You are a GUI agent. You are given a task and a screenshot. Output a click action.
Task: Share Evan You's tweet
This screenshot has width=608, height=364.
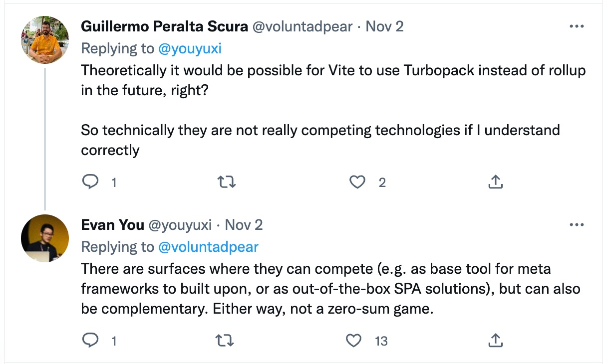[x=495, y=341]
